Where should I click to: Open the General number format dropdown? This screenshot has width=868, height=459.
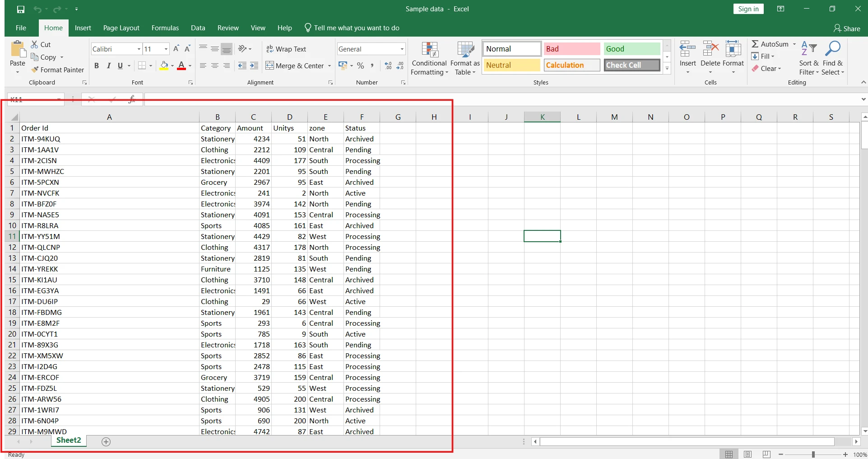[401, 48]
